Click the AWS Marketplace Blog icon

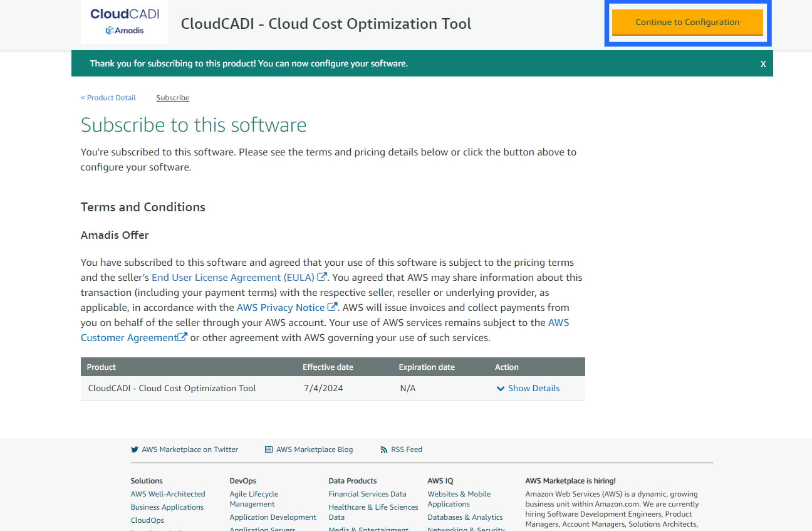coord(269,450)
